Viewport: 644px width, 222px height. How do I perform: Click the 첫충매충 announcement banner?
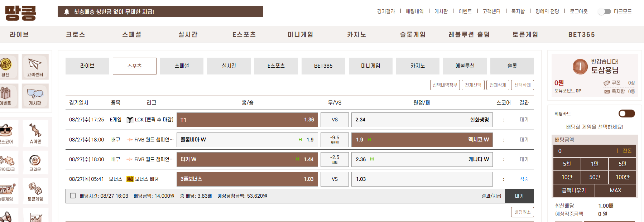pyautogui.click(x=160, y=11)
